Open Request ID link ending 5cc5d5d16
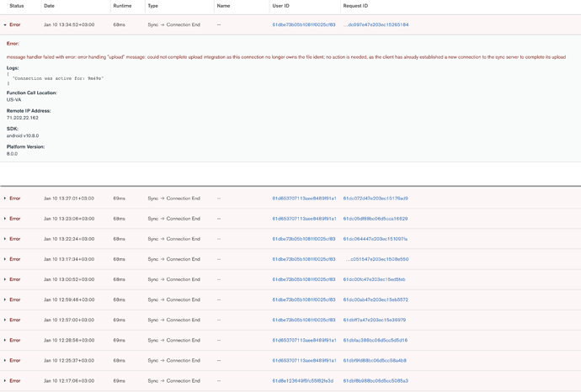 pyautogui.click(x=376, y=341)
